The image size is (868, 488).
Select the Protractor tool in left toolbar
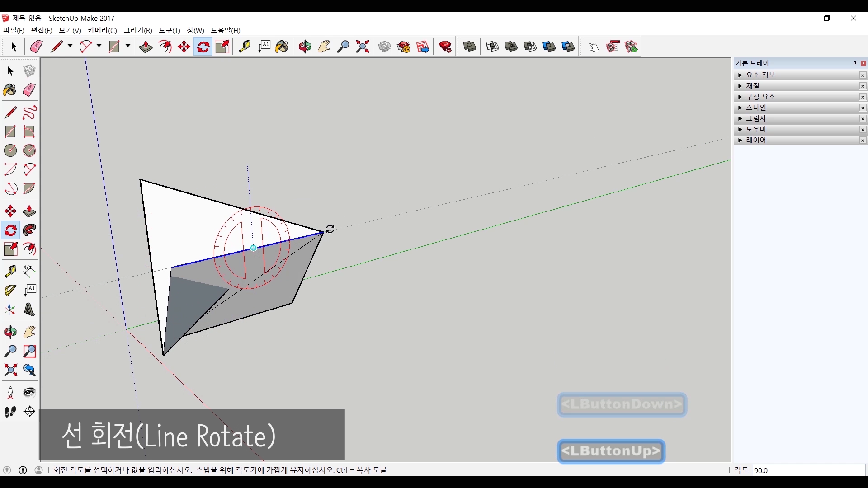click(10, 290)
